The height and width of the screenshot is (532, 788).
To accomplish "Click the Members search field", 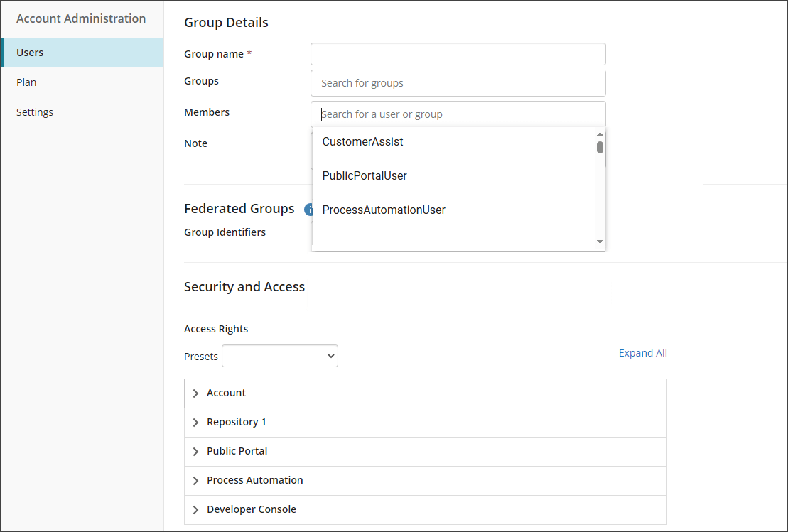I will tap(458, 114).
